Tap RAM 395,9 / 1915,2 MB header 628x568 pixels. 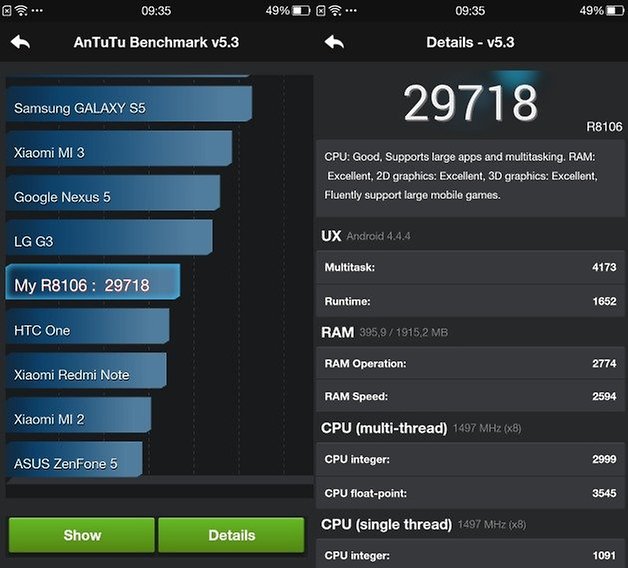point(384,332)
